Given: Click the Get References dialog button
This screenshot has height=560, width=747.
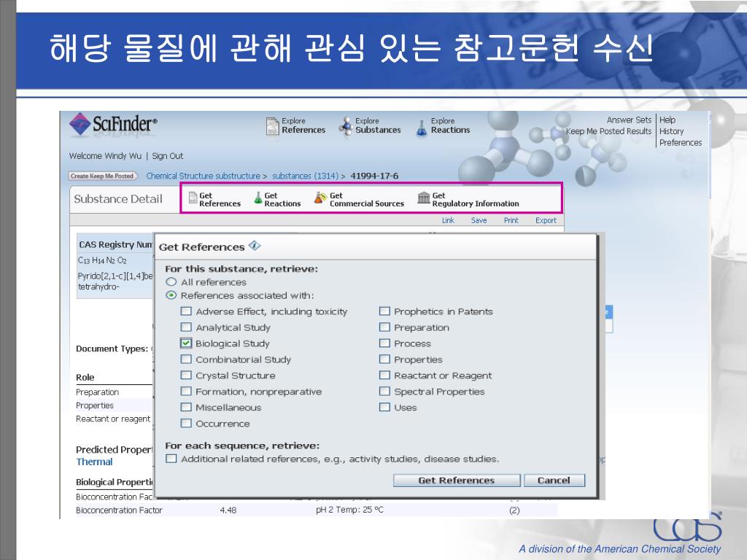Looking at the screenshot, I should 457,481.
